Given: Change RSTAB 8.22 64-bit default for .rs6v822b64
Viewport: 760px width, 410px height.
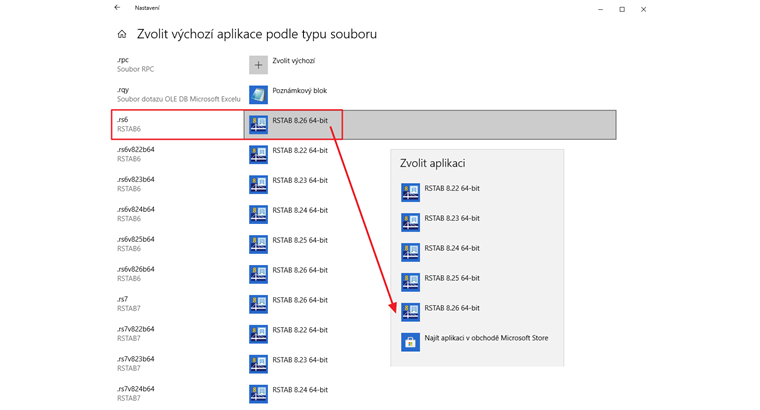Looking at the screenshot, I should coord(300,151).
